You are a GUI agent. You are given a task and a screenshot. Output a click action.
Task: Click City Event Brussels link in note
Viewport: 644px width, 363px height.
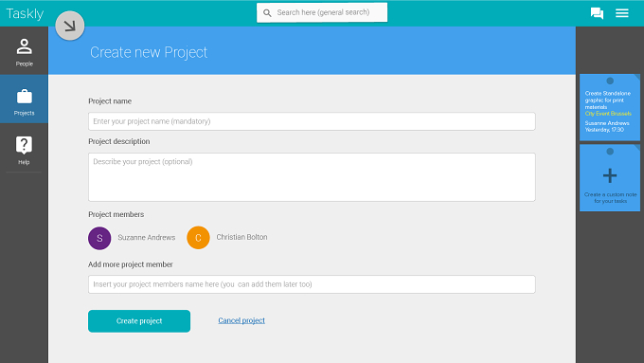[x=608, y=114]
